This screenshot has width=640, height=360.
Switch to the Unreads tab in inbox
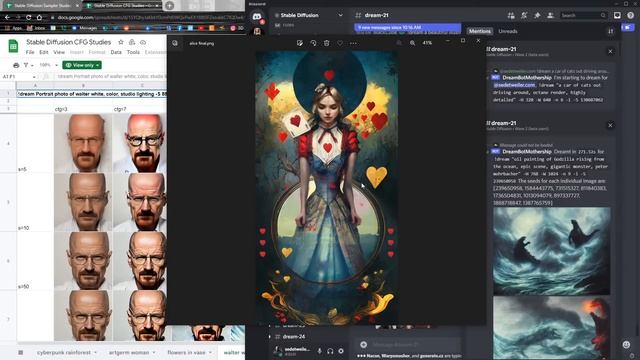coord(508,31)
